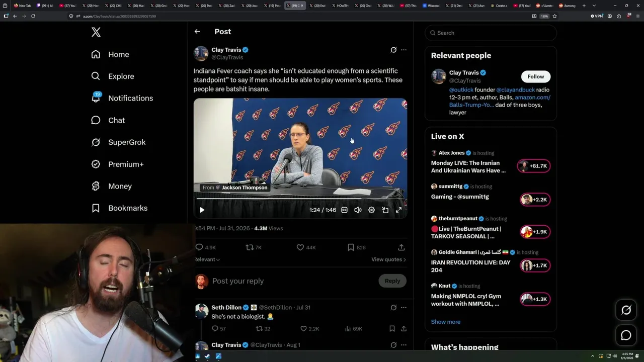
Task: Mute the video volume
Action: (358, 210)
